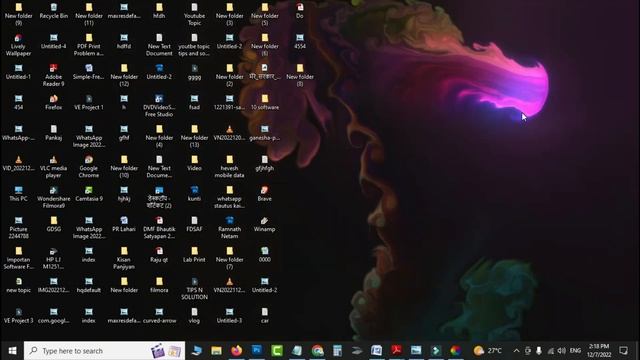Select the Ramnath Netam file

(229, 228)
